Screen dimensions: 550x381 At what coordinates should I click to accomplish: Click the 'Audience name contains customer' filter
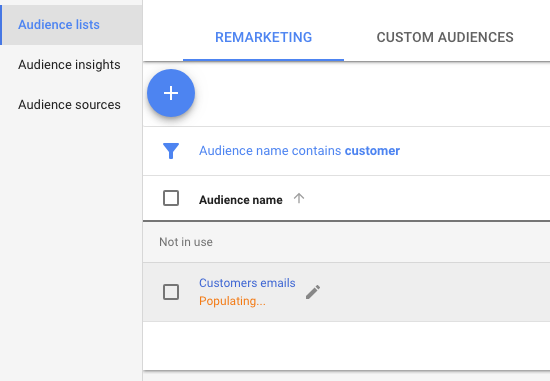click(299, 151)
